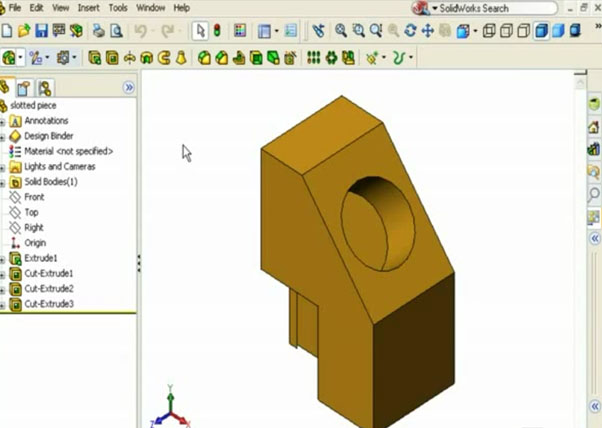Open Edit Color palette icon
The width and height of the screenshot is (602, 428).
pos(240,31)
